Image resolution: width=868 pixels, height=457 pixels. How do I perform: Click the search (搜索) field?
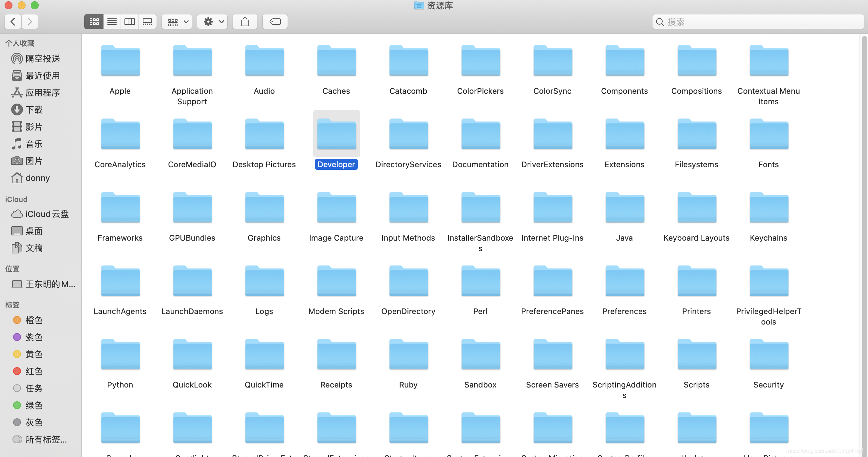point(758,22)
